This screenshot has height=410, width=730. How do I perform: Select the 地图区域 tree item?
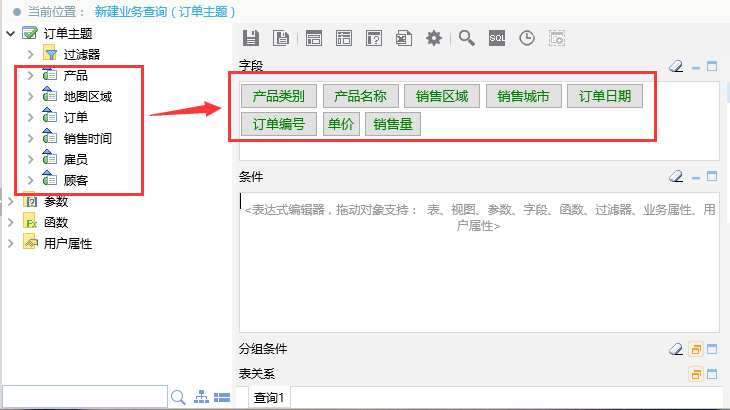coord(88,96)
